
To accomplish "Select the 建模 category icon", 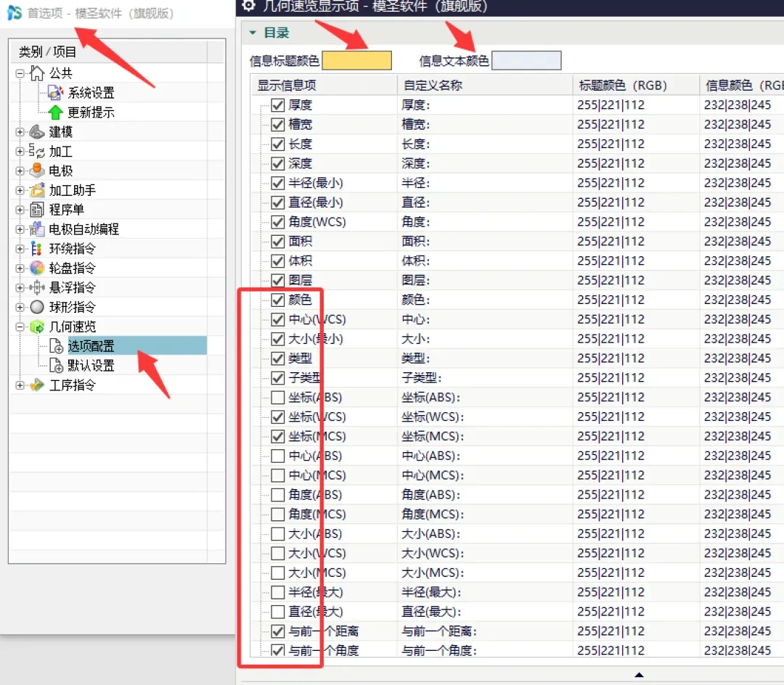I will coord(36,131).
